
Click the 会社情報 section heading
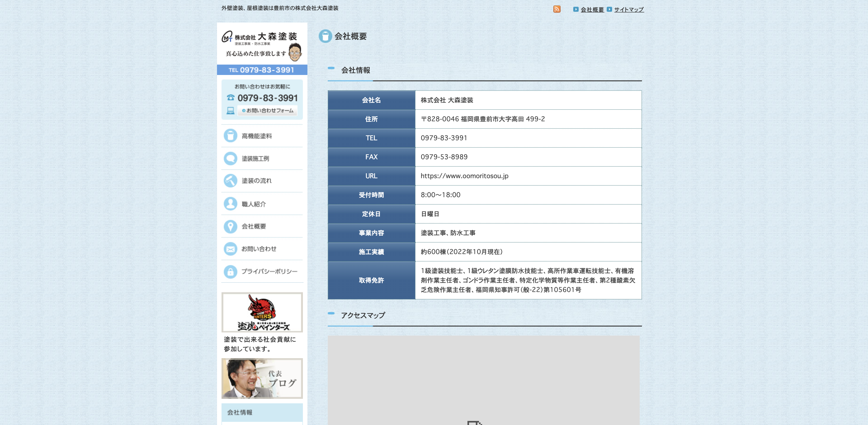click(356, 70)
